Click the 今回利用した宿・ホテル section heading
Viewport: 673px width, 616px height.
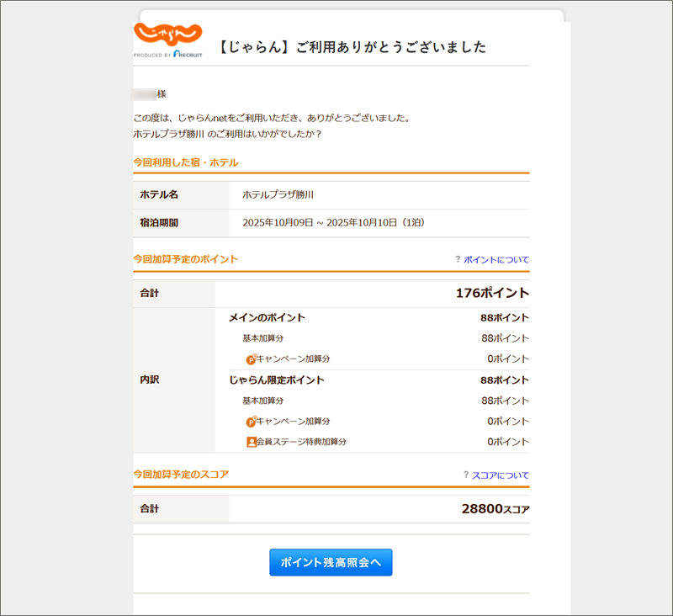(185, 162)
